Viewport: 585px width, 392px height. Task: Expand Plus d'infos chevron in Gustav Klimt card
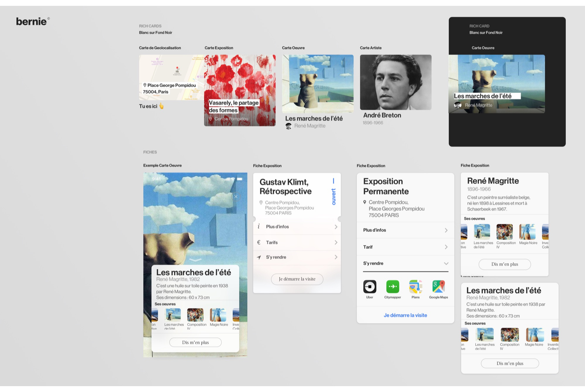pyautogui.click(x=336, y=227)
